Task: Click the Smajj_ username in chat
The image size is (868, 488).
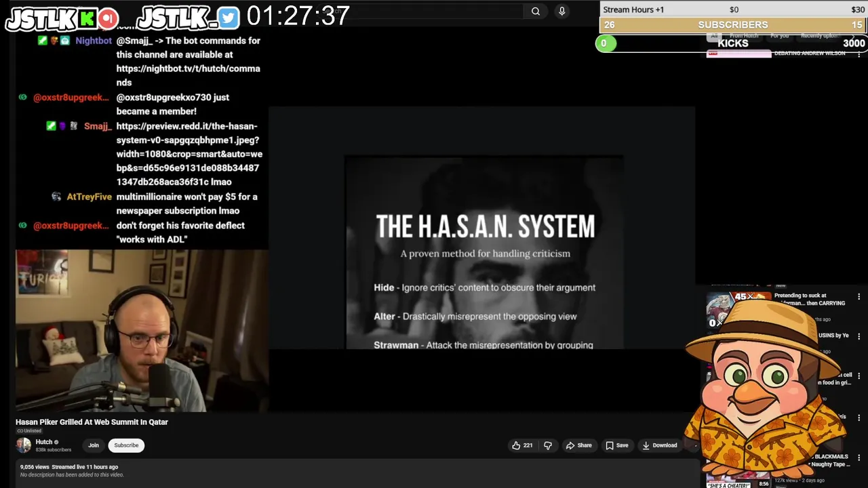Action: pos(98,126)
